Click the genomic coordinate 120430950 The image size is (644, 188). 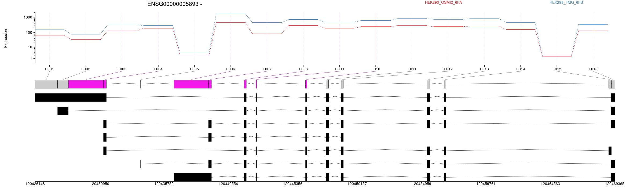(x=100, y=184)
